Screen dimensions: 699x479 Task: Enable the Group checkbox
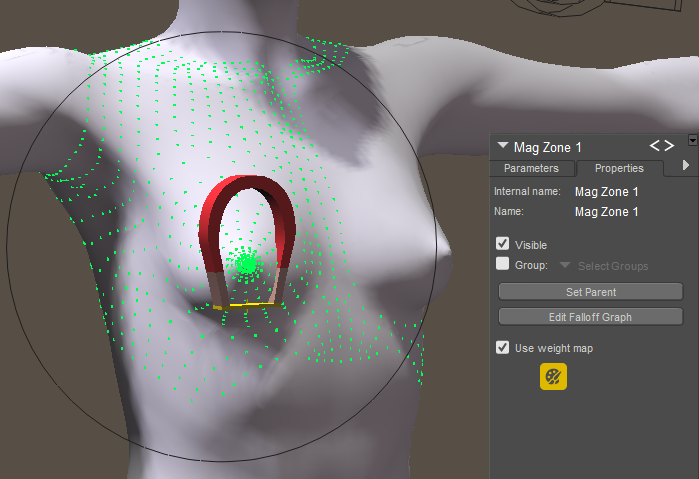click(503, 265)
